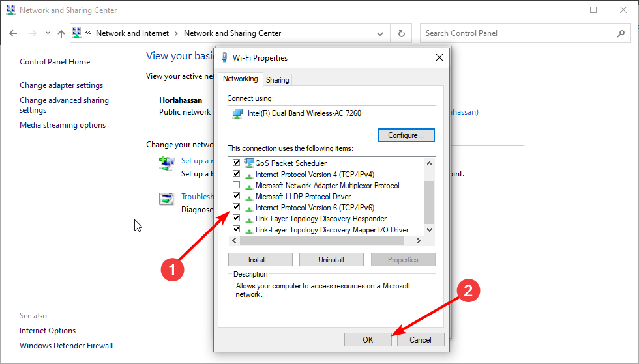
Task: Open Change adapter settings
Action: (61, 85)
